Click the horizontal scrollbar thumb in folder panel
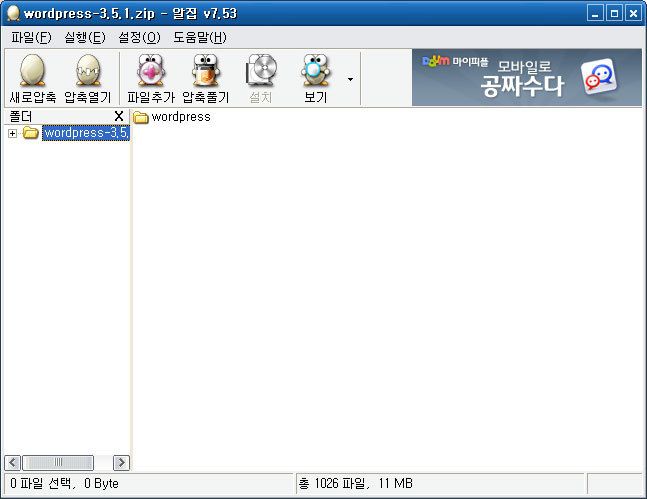647x499 pixels. [x=58, y=463]
